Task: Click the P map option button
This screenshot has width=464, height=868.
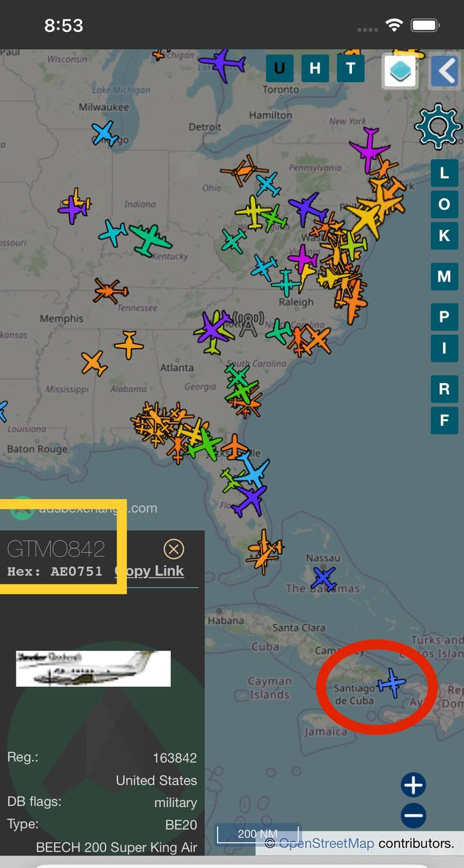Action: pyautogui.click(x=444, y=317)
